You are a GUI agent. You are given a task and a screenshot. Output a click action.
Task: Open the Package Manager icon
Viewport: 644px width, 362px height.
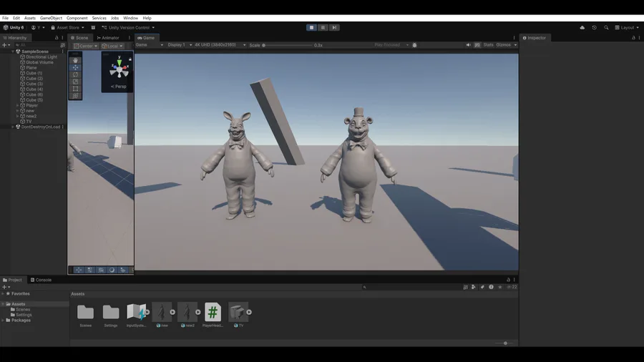[93, 27]
